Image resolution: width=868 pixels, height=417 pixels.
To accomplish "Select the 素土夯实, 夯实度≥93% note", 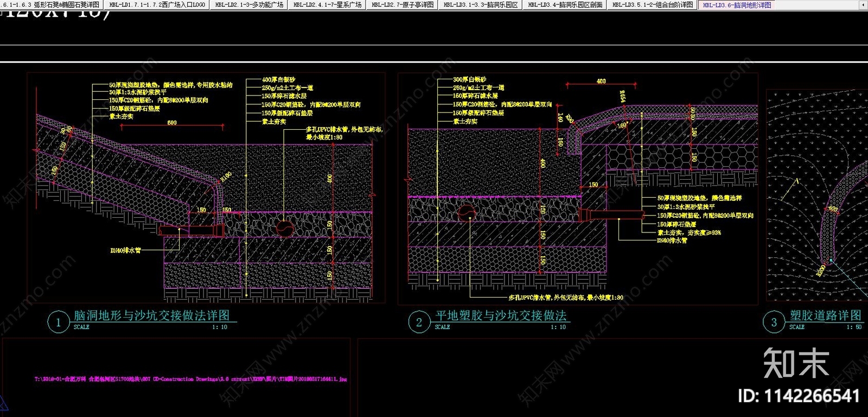I will [x=689, y=232].
